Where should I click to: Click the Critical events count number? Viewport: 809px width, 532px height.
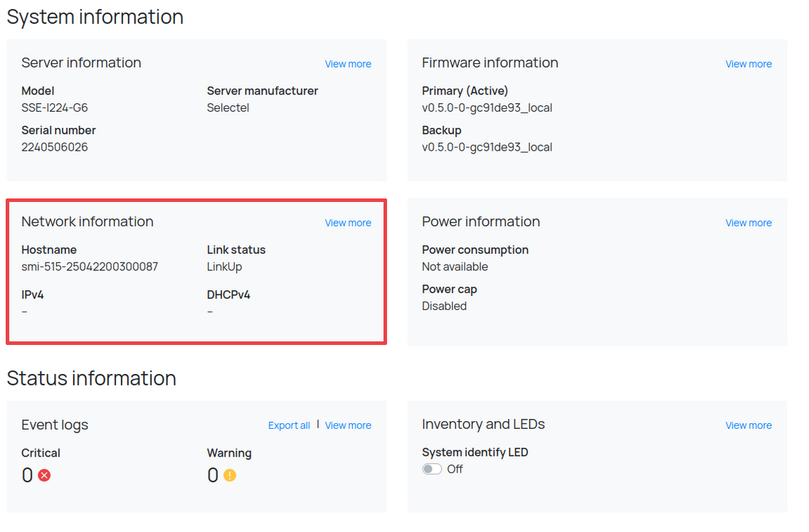click(x=28, y=475)
